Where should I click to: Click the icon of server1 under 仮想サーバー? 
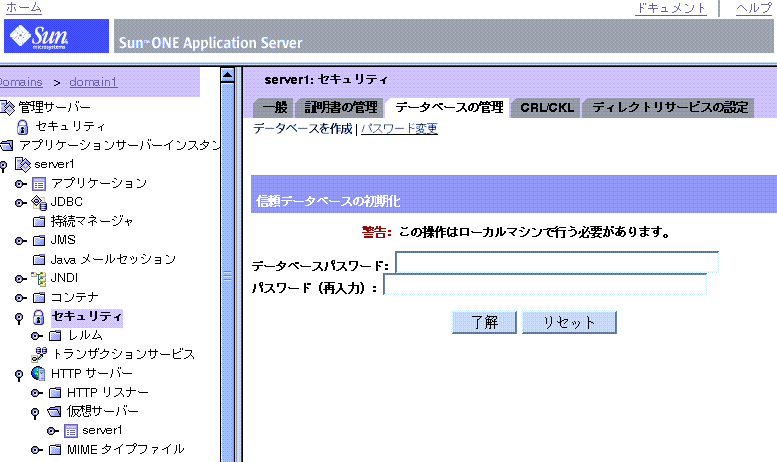point(71,431)
